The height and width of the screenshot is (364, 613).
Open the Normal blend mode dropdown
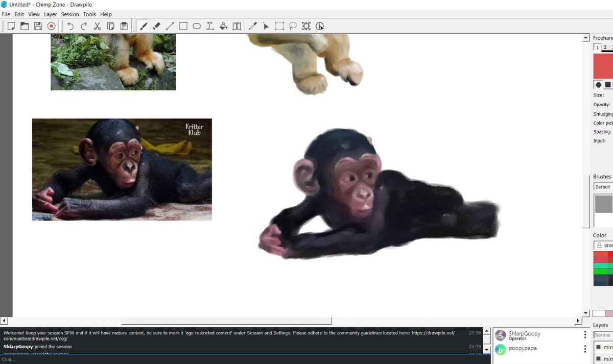(x=603, y=335)
